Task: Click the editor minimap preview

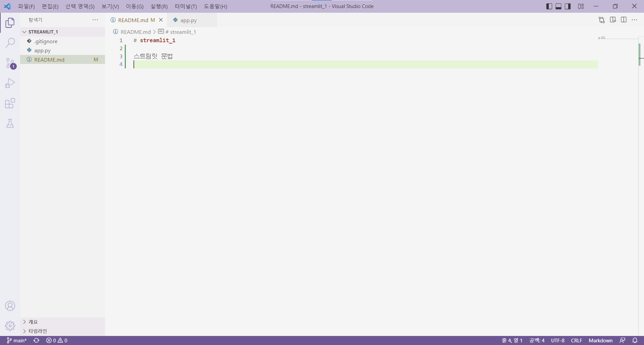Action: (618, 38)
